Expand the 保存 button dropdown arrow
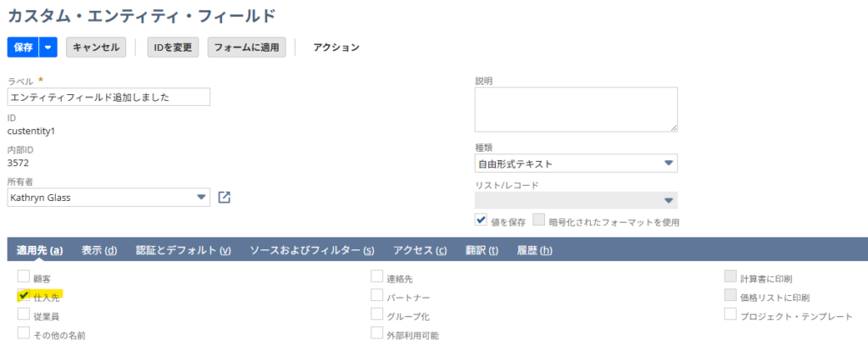868x346 pixels. point(48,47)
